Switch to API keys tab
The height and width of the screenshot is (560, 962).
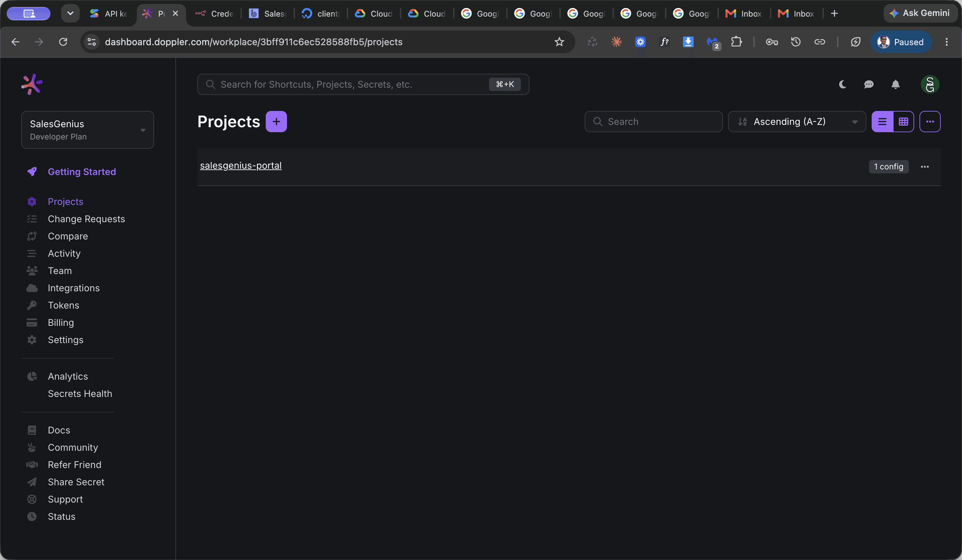pyautogui.click(x=109, y=14)
